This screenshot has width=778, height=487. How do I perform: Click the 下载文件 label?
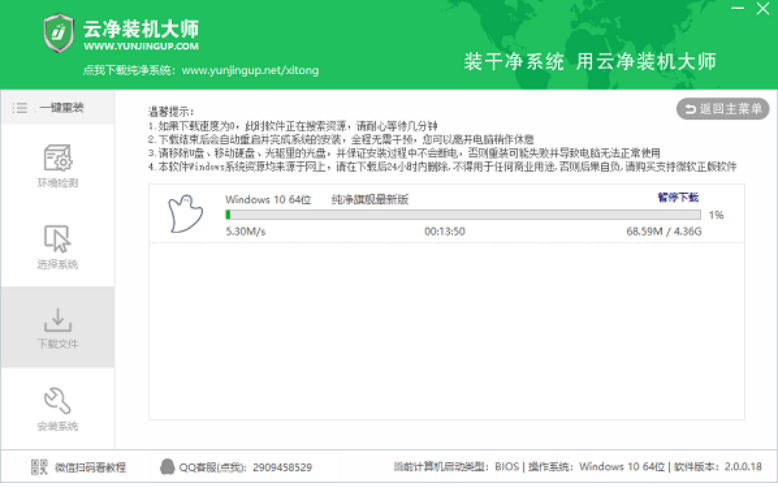58,344
